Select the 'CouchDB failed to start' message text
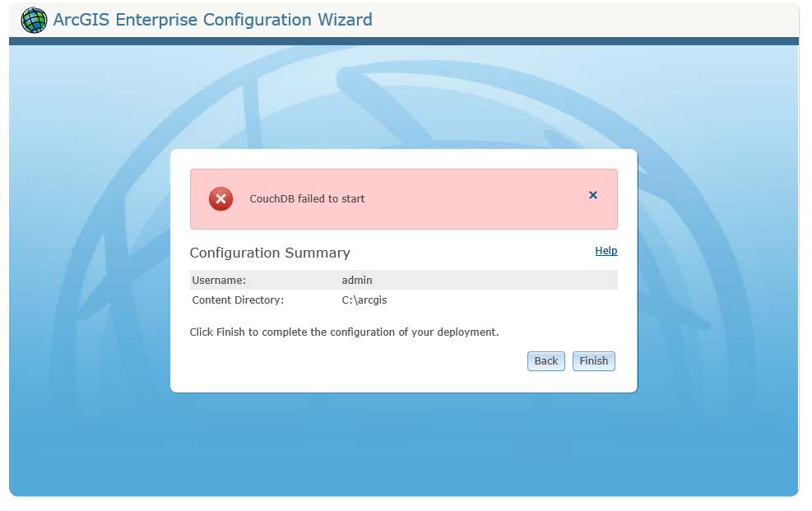The image size is (812, 511). pos(307,199)
